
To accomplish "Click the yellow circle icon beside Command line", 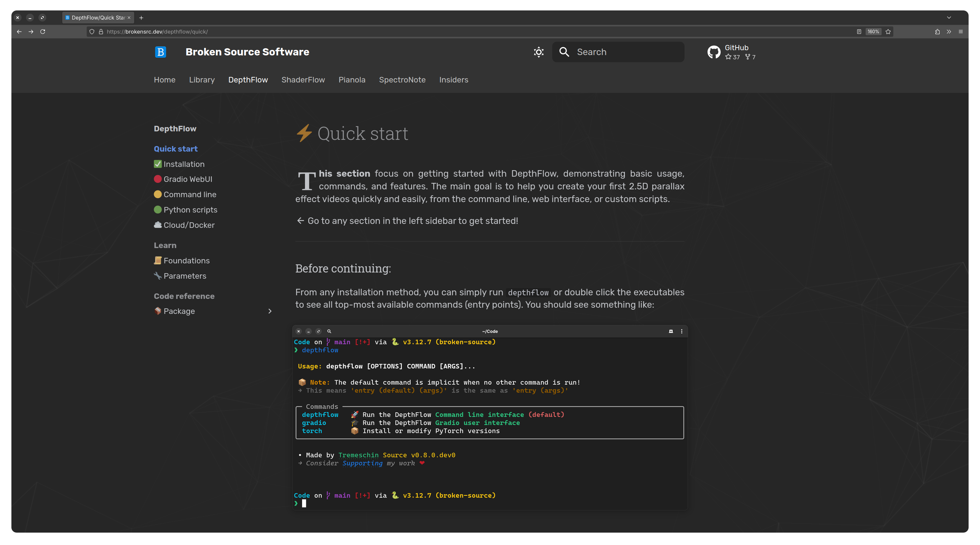I will 157,194.
